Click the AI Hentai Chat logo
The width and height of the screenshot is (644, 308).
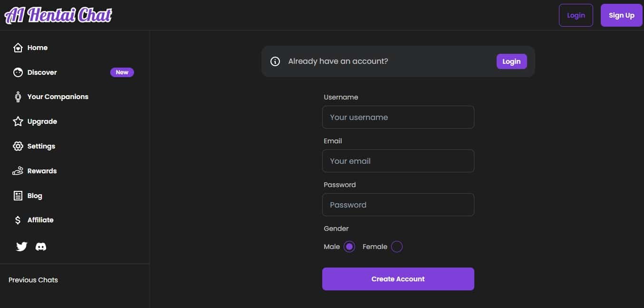click(58, 15)
